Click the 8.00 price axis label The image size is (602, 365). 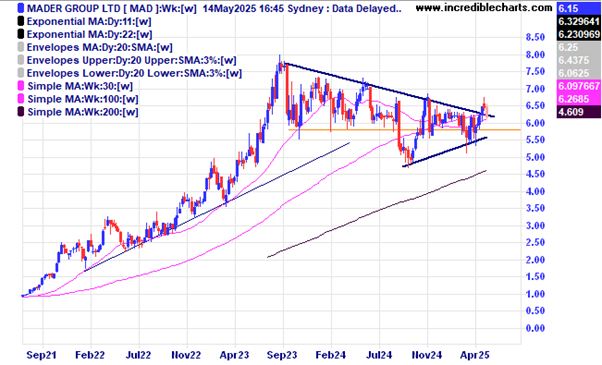click(x=535, y=55)
